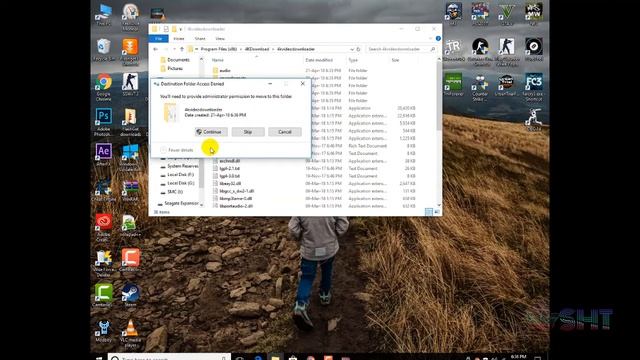
Task: Click Cancel in Access Denied dialog
Action: coord(284,132)
